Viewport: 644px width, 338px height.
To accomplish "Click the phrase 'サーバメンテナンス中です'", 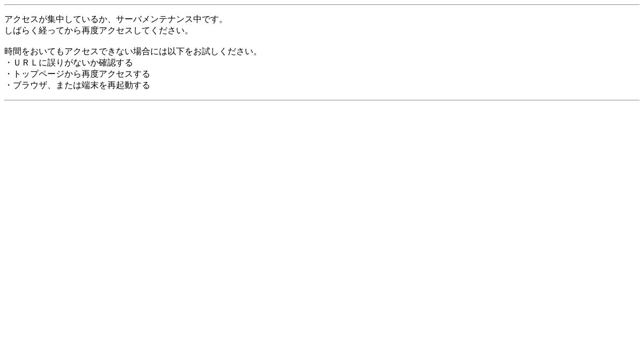I will pos(167,19).
